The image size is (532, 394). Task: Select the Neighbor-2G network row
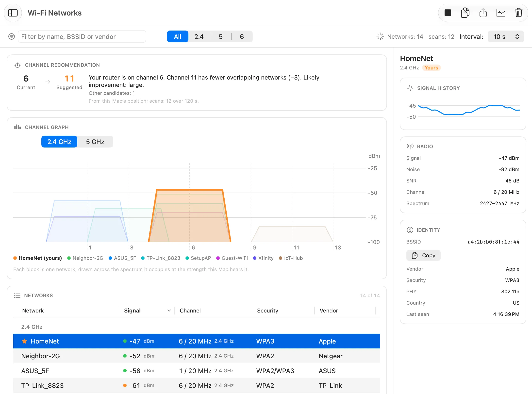197,356
